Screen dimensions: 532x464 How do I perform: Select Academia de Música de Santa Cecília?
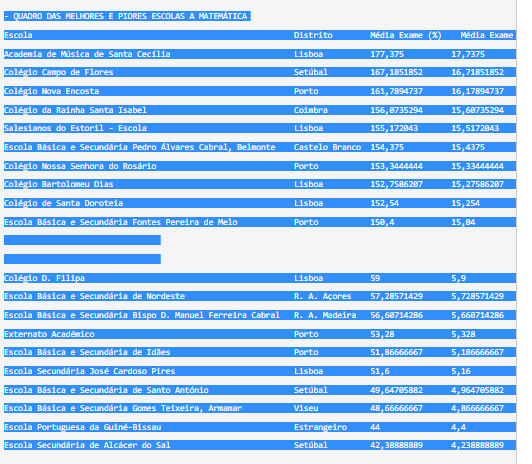click(x=87, y=54)
